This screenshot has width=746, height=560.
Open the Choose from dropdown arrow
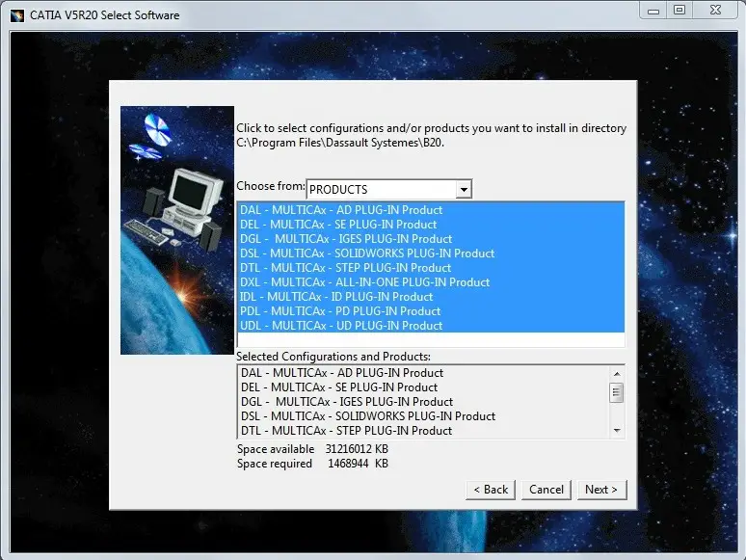(x=464, y=189)
